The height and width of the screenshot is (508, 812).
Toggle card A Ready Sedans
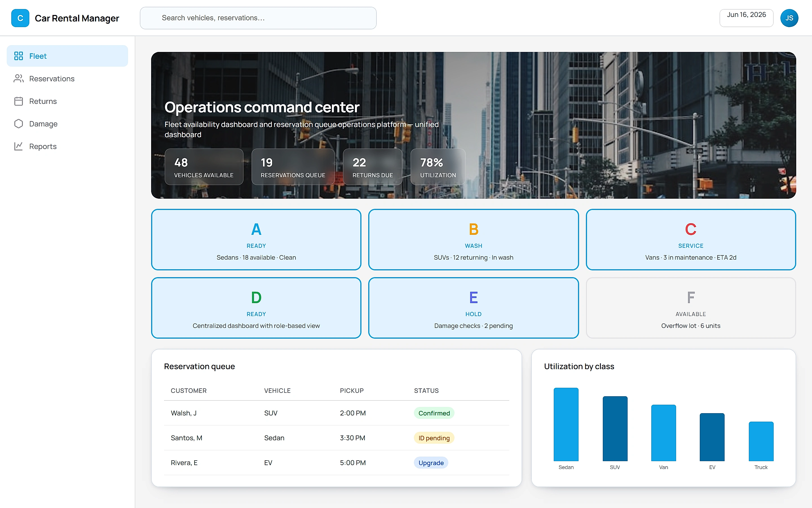[x=256, y=240]
